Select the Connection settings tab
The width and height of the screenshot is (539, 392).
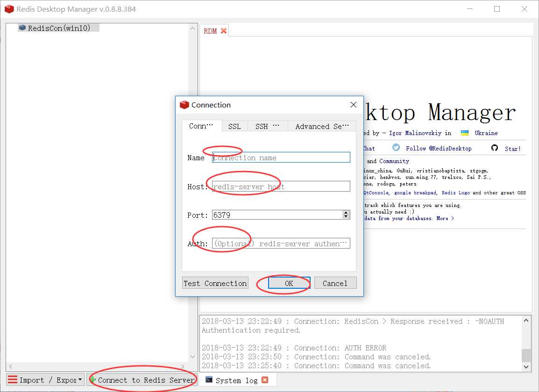[201, 126]
